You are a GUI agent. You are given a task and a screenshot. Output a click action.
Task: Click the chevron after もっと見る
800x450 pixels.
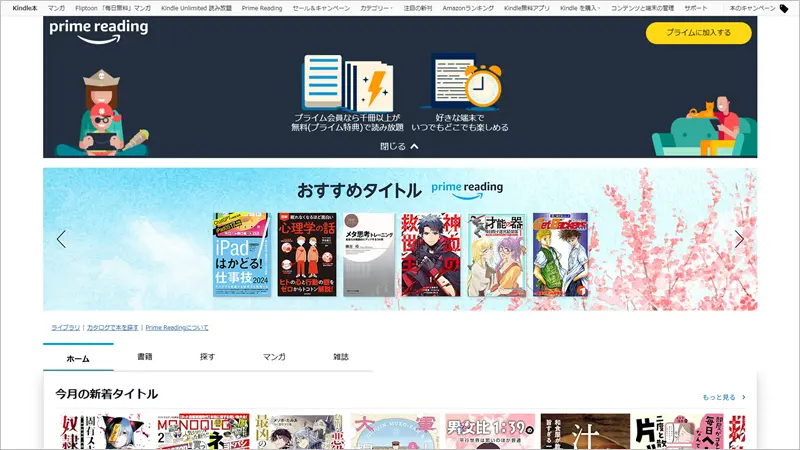click(743, 397)
